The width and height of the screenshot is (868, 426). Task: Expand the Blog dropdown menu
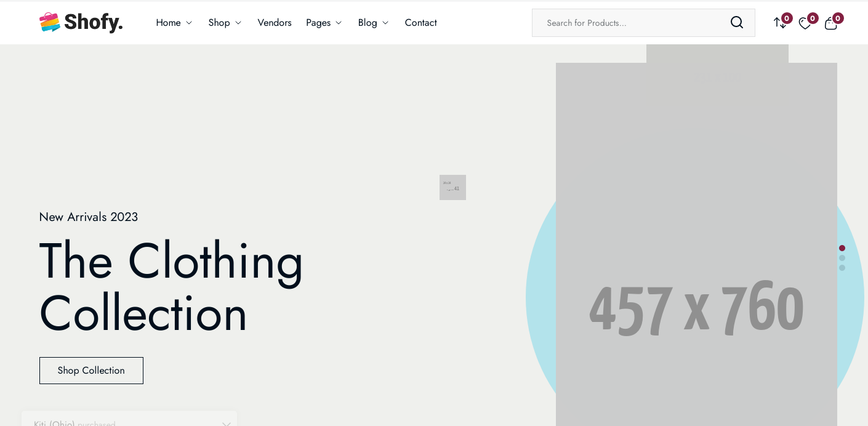[373, 23]
